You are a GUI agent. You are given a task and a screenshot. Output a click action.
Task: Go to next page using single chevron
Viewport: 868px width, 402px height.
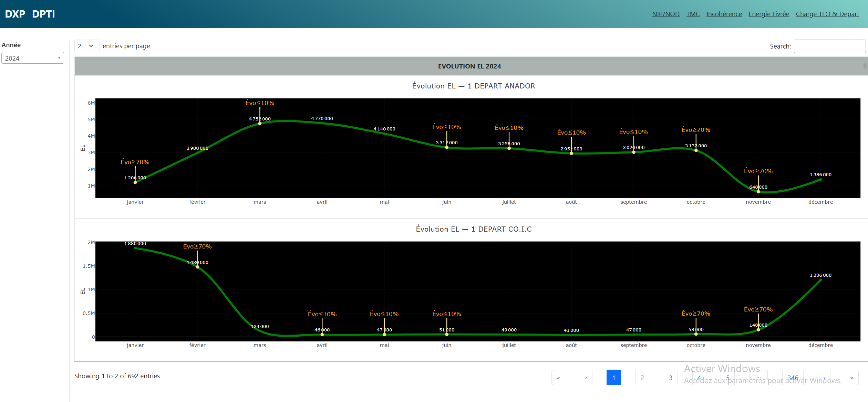[x=824, y=378]
